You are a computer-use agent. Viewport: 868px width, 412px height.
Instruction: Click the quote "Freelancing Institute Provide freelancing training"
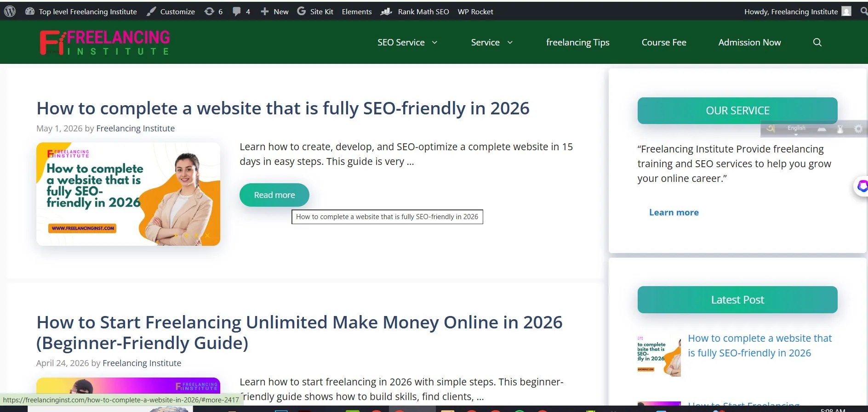734,164
